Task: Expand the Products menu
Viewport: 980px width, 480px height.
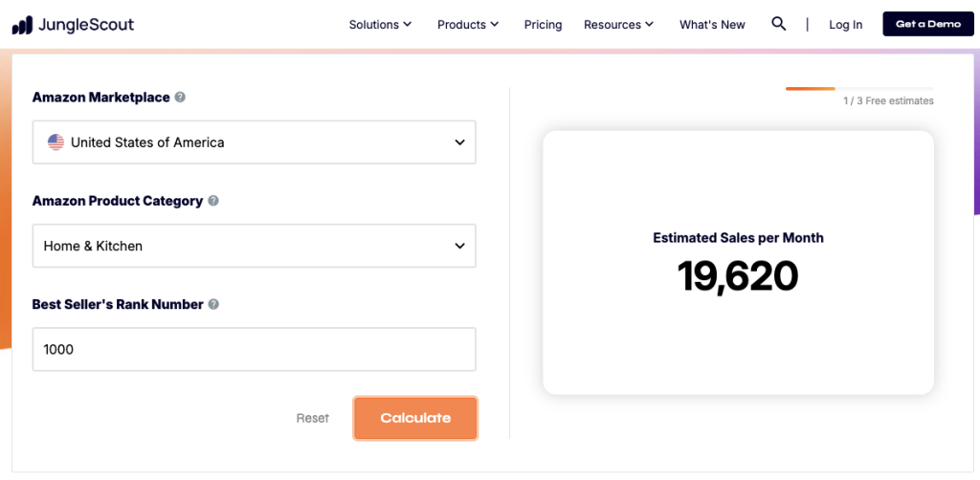Action: 468,25
